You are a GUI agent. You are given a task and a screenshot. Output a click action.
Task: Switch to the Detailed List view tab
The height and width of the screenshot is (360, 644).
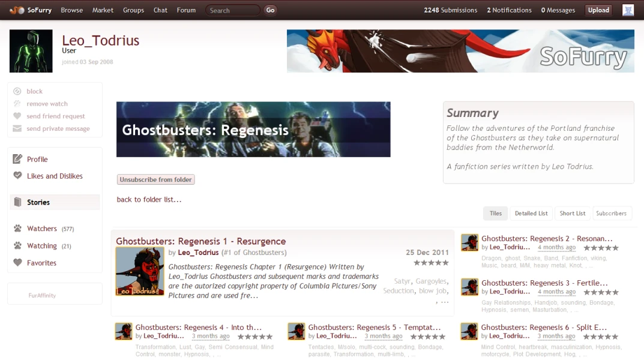click(531, 214)
